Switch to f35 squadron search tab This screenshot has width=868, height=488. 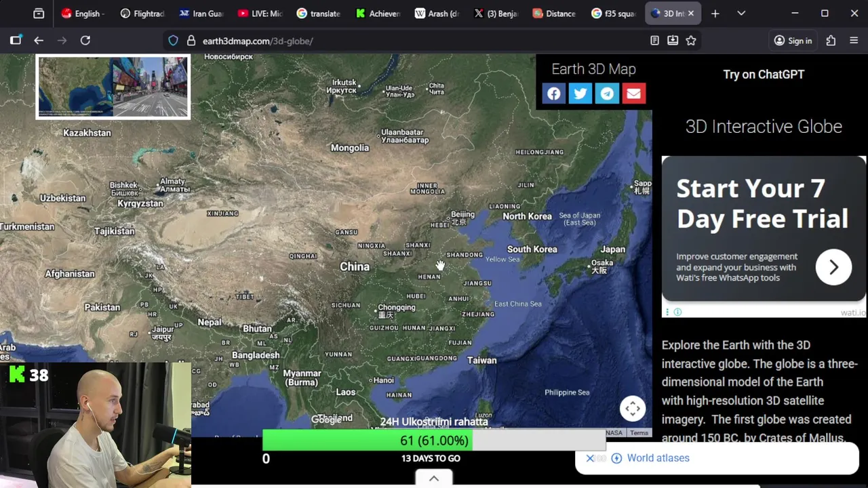pyautogui.click(x=614, y=14)
